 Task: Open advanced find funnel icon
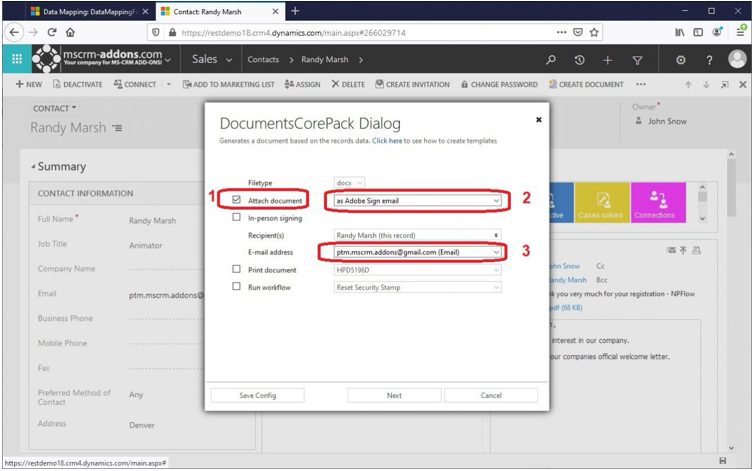coord(637,60)
